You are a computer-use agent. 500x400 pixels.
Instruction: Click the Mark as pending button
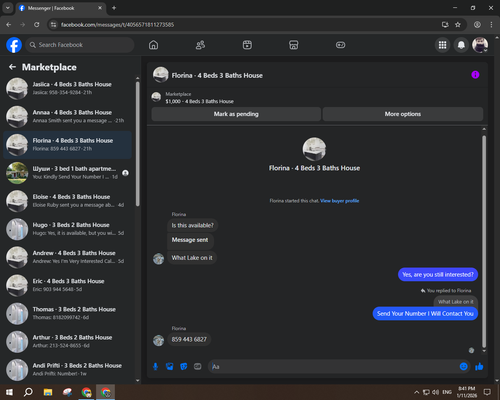(x=236, y=114)
